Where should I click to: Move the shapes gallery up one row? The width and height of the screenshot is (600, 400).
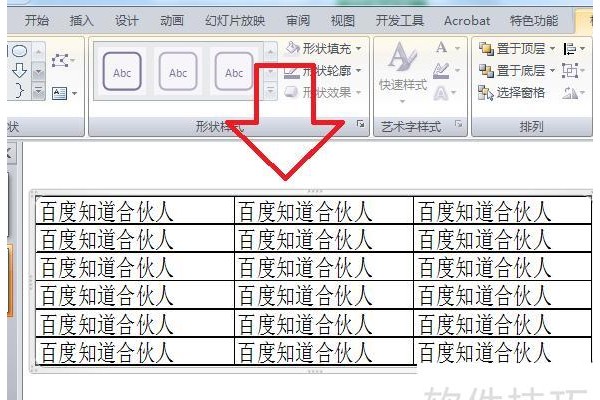38,52
